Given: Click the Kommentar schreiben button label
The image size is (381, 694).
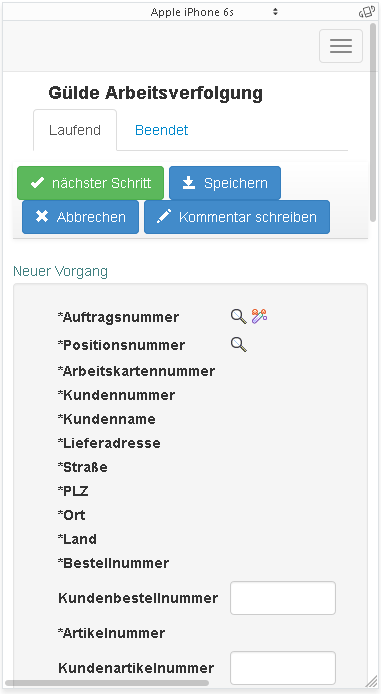Looking at the screenshot, I should 248,217.
